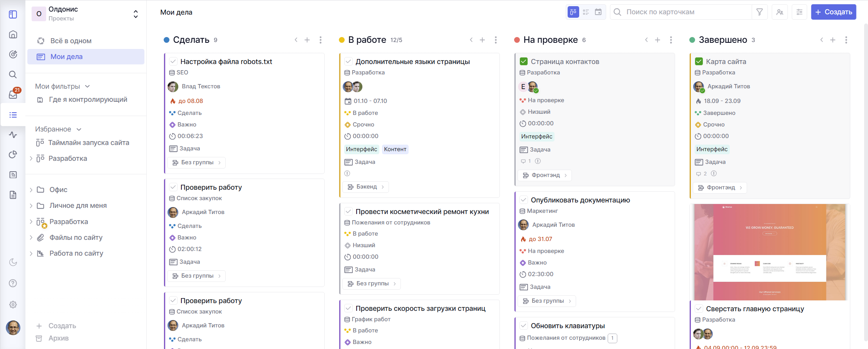Image resolution: width=868 pixels, height=349 pixels.
Task: Add card to Сделать column plus icon
Action: pyautogui.click(x=307, y=40)
